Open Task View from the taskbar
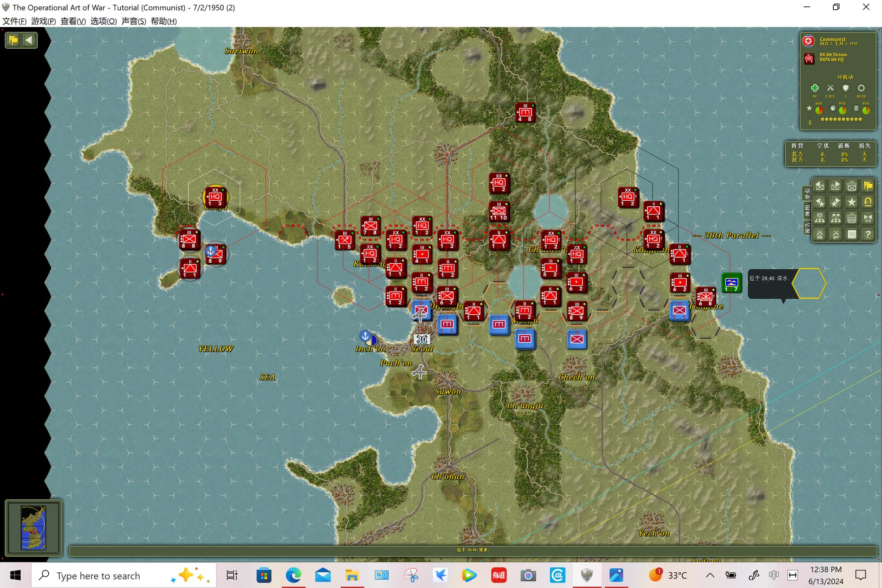This screenshot has width=882, height=588. click(232, 575)
